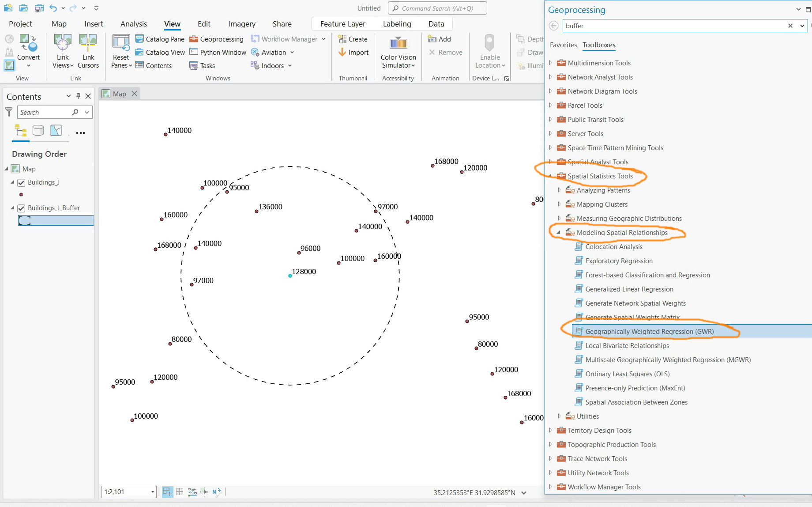The height and width of the screenshot is (507, 812).
Task: Click the Buildings_J_Buffer dashed symbol
Action: coord(25,220)
